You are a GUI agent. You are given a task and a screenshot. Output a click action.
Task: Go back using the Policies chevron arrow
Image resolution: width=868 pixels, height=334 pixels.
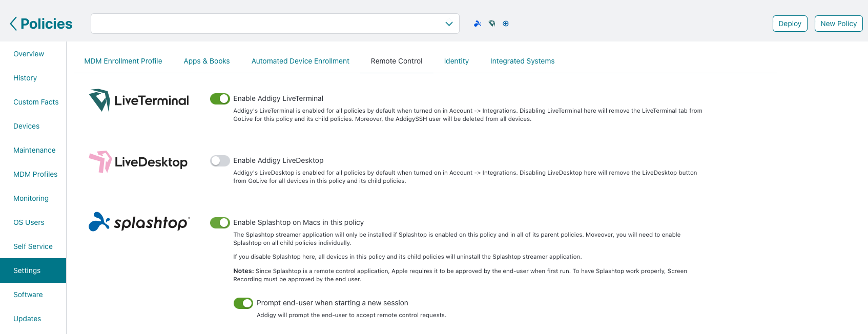pos(13,24)
